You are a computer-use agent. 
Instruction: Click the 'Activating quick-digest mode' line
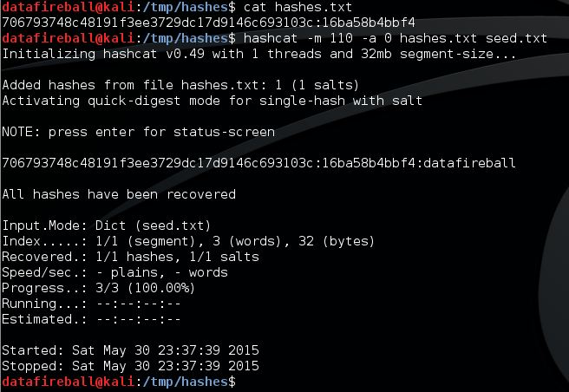tap(212, 101)
